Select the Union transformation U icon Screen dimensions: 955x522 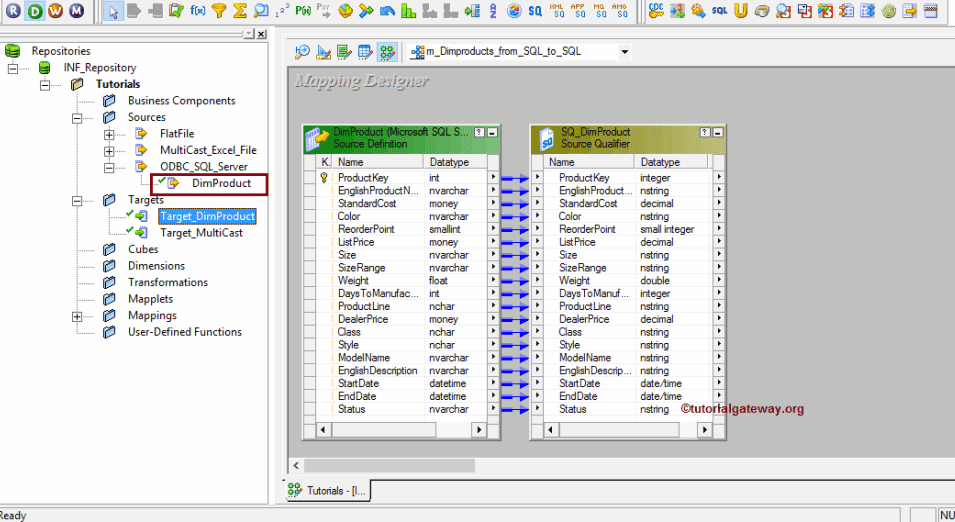pos(741,11)
